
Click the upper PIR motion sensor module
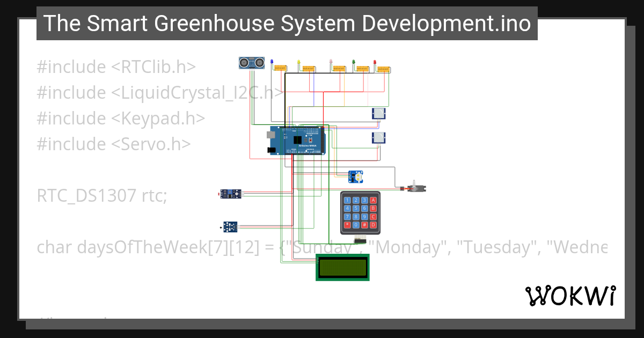(x=378, y=113)
